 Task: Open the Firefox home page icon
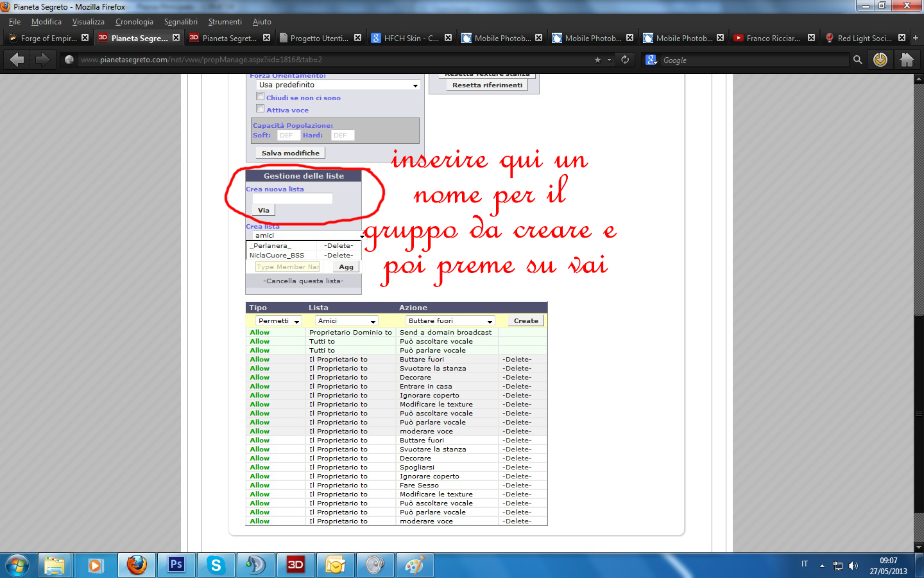click(907, 60)
